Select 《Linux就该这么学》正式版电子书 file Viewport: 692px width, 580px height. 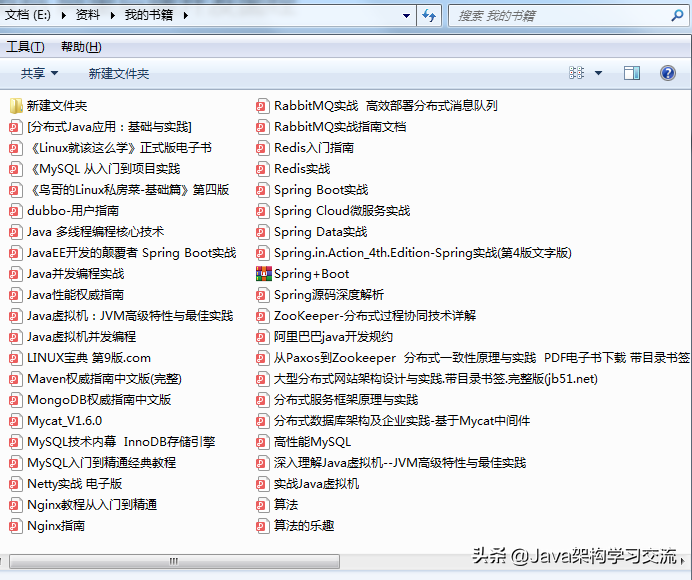pyautogui.click(x=120, y=148)
